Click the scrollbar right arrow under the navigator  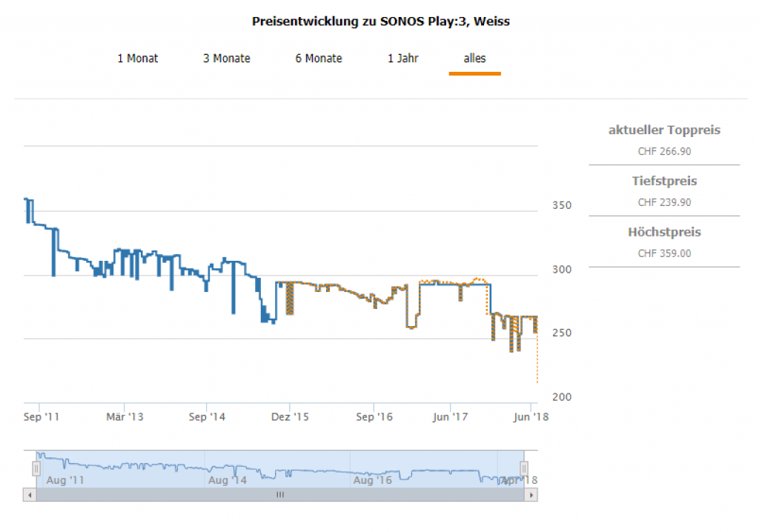(531, 495)
